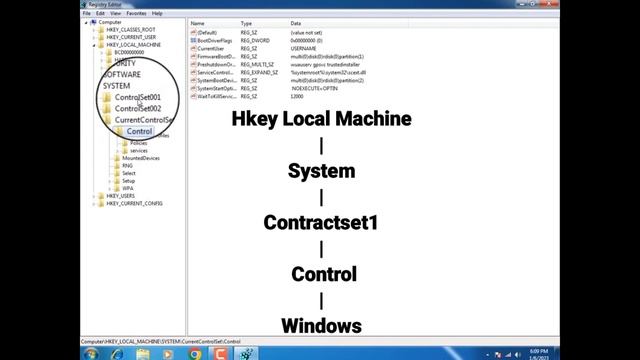Viewport: 640px width, 360px height.
Task: Click the network signal tray icon
Action: point(508,355)
